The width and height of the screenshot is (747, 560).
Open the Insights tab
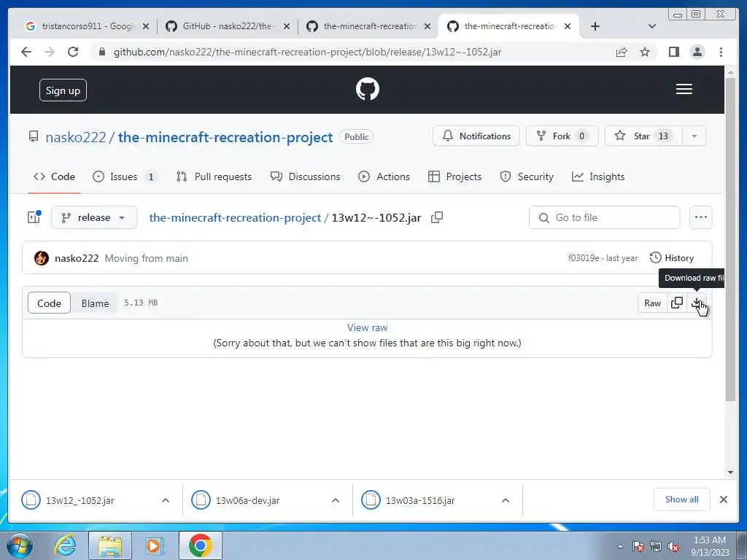[598, 176]
